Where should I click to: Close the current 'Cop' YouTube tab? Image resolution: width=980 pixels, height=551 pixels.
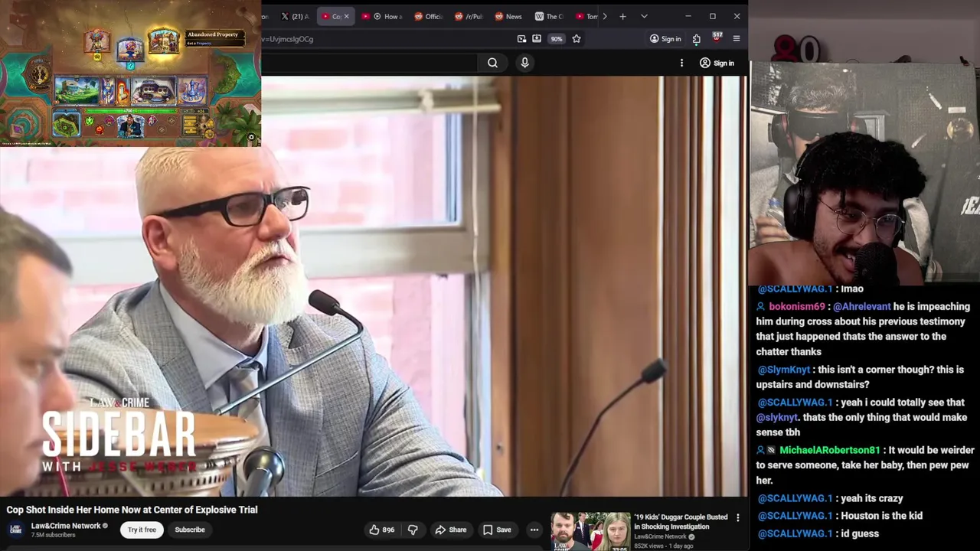(346, 16)
